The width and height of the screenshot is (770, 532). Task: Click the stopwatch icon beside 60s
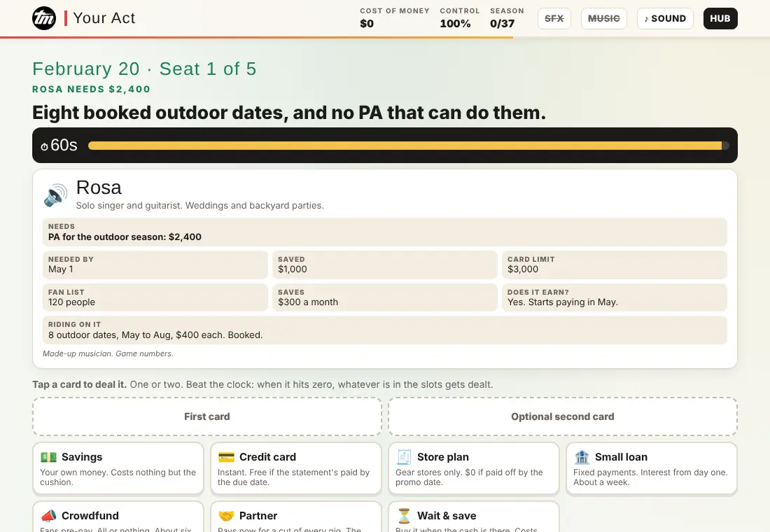[x=44, y=146]
